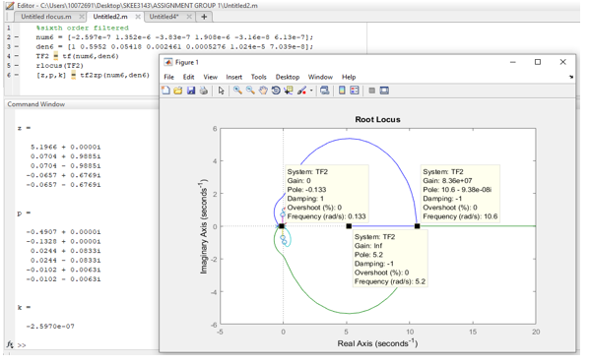Click the Insert Colorbar icon
Viewport: 590px width, 364px height.
click(342, 91)
